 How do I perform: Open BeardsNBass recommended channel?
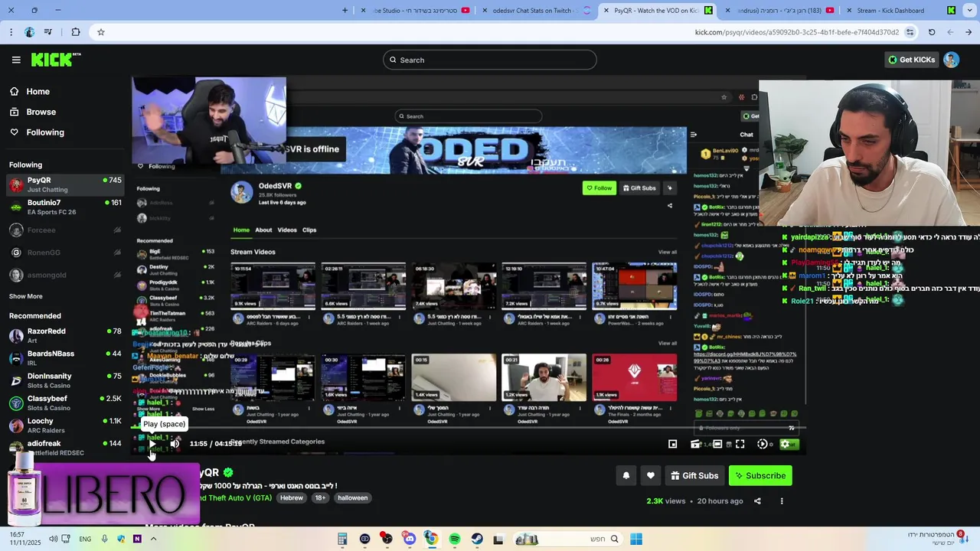point(65,358)
